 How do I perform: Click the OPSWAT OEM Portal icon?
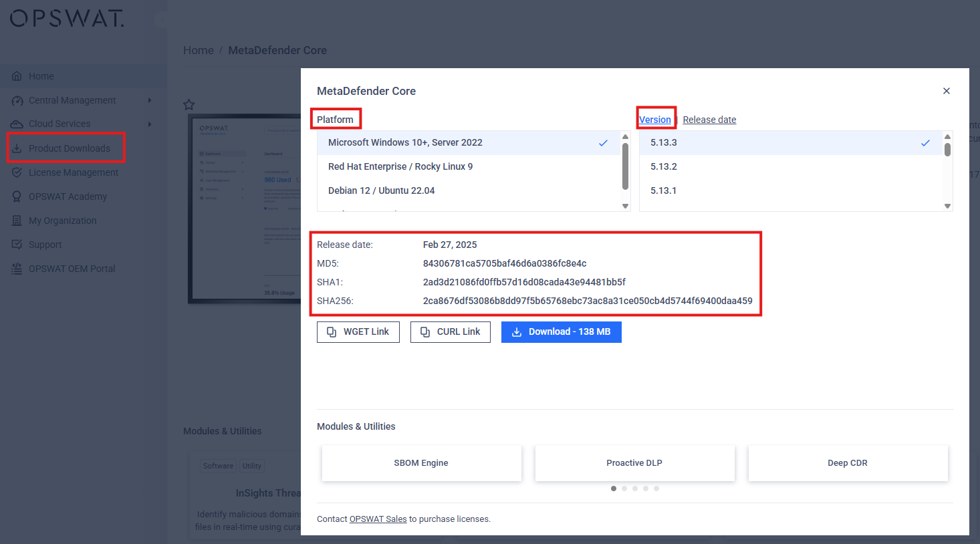[17, 269]
